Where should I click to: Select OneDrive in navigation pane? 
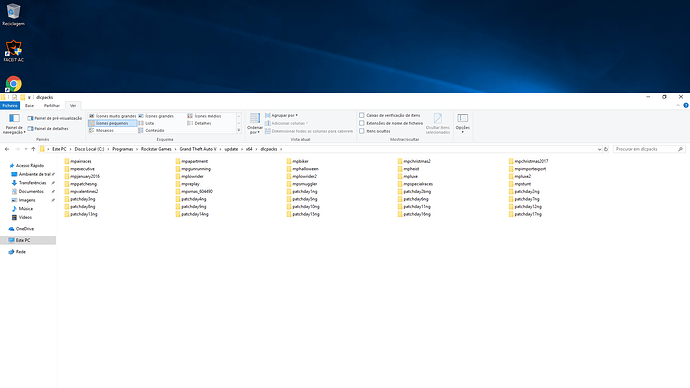(21, 229)
